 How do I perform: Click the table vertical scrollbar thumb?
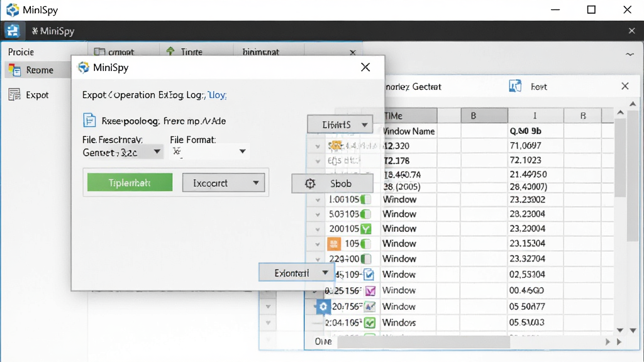coord(620,158)
